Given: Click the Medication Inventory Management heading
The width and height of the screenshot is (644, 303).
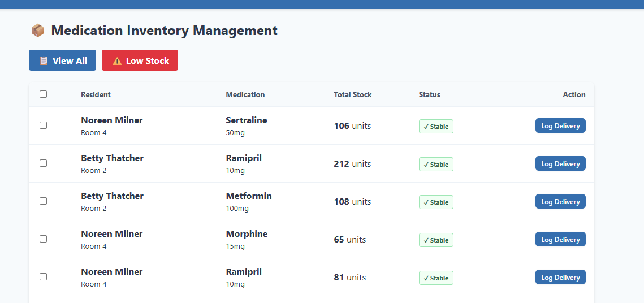Looking at the screenshot, I should [x=165, y=31].
